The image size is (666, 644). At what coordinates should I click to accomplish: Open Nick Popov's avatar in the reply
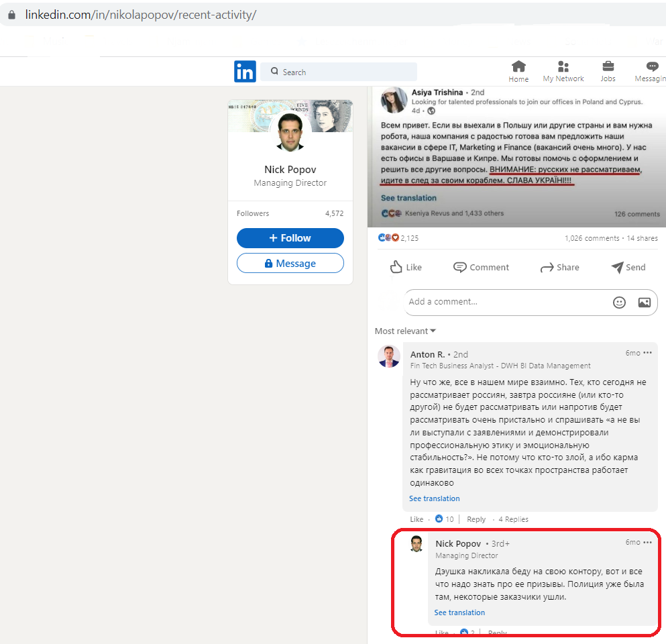(417, 544)
